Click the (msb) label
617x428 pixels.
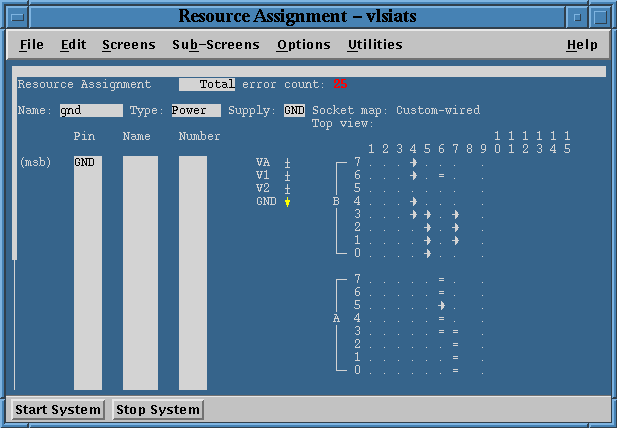35,162
